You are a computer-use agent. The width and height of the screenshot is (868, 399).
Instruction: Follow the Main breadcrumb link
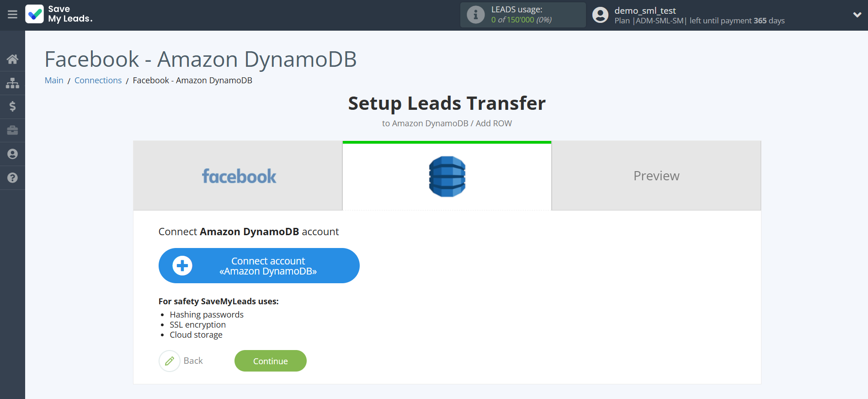(x=54, y=81)
